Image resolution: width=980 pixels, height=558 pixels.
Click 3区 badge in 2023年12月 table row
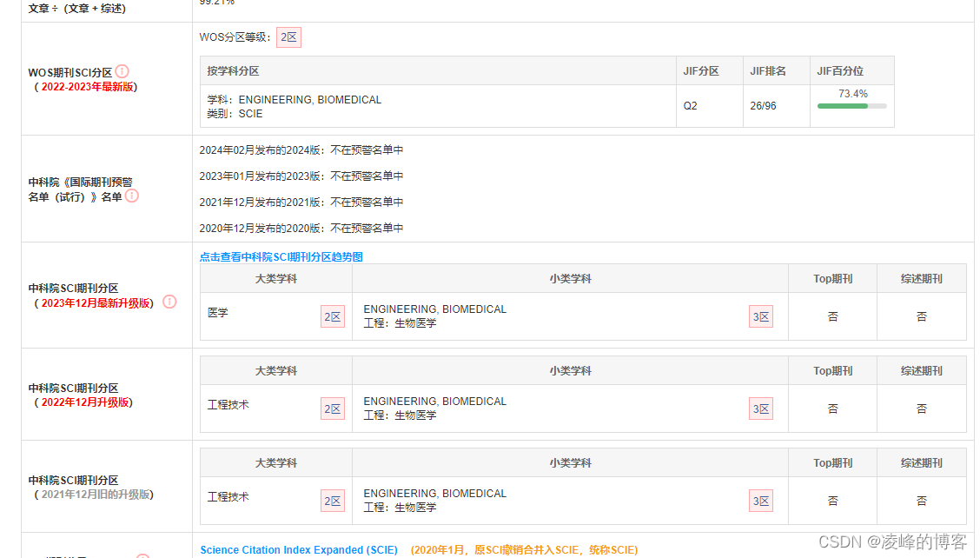[760, 316]
